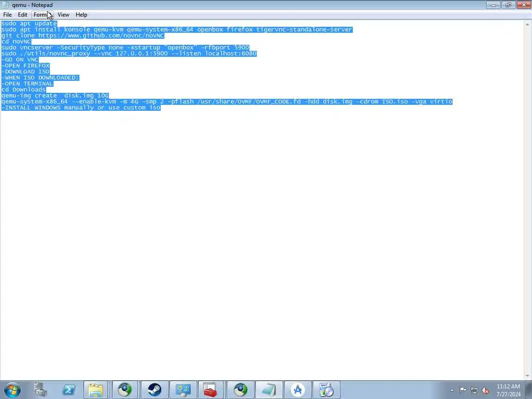
Task: Click the 'qemu-img create disk.img 10G' line
Action: (x=55, y=96)
